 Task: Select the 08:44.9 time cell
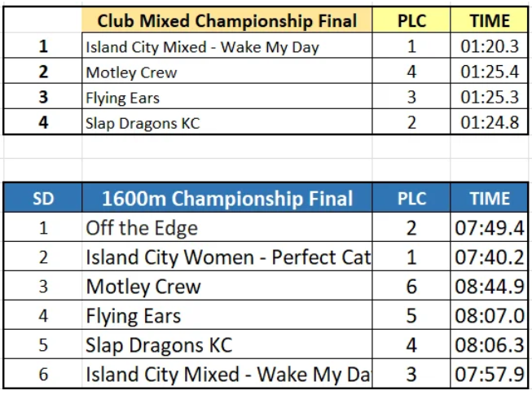pyautogui.click(x=490, y=287)
